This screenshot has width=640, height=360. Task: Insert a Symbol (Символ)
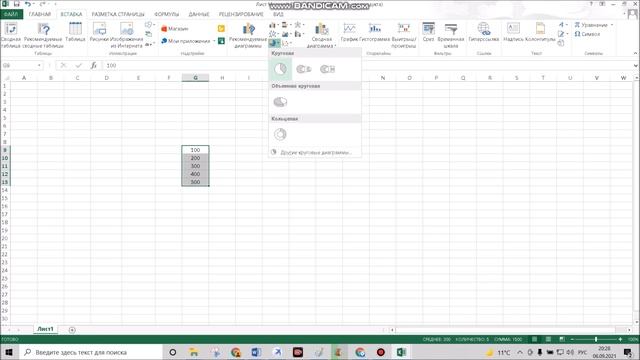click(x=587, y=34)
